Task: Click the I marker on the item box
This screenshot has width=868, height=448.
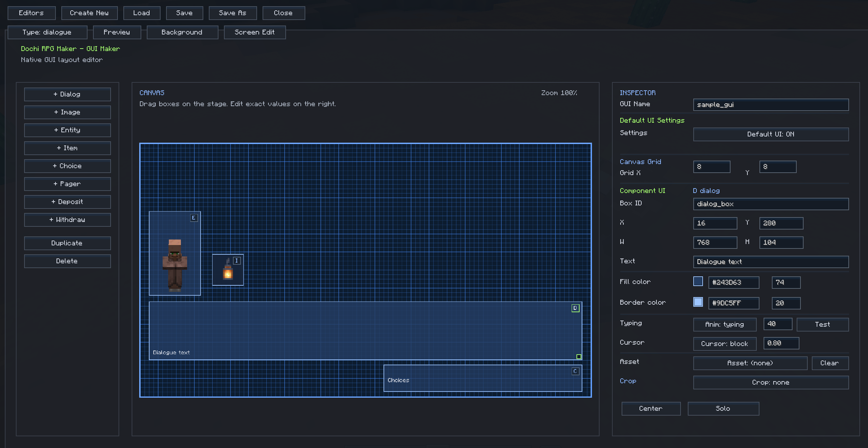Action: [x=237, y=261]
